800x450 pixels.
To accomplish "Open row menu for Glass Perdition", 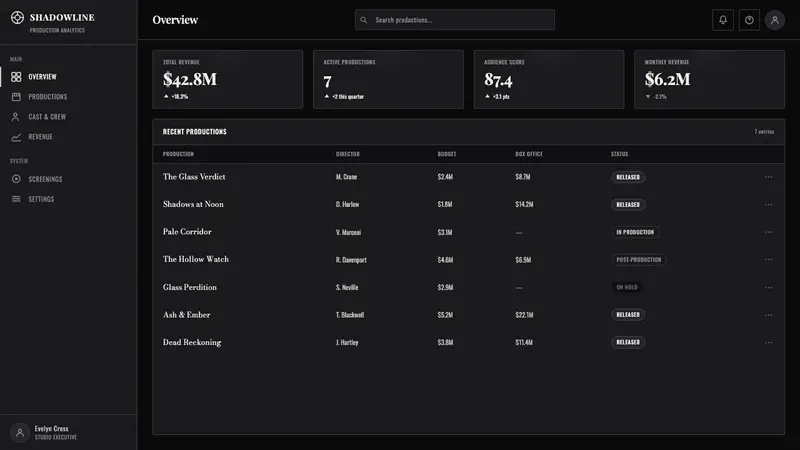I will [x=768, y=287].
